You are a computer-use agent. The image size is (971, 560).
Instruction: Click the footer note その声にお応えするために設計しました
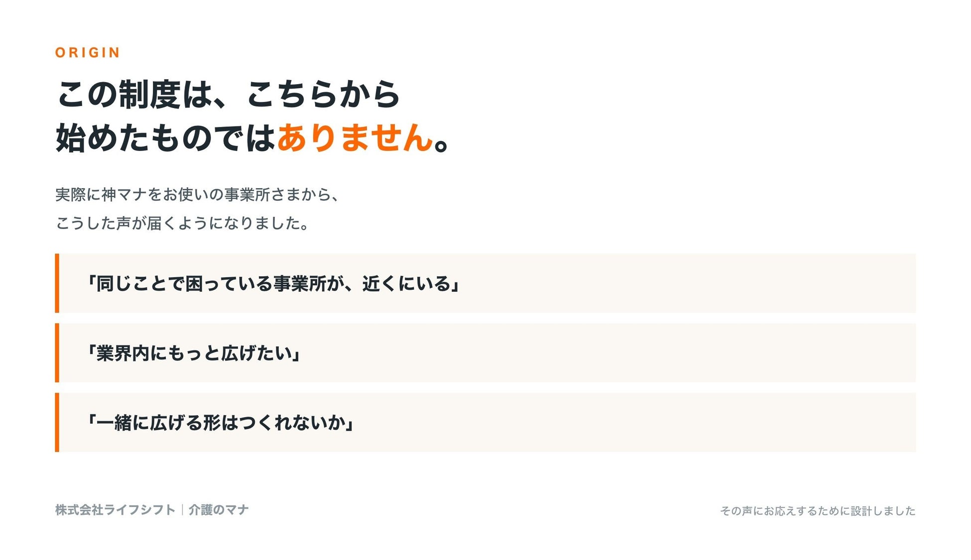click(818, 511)
